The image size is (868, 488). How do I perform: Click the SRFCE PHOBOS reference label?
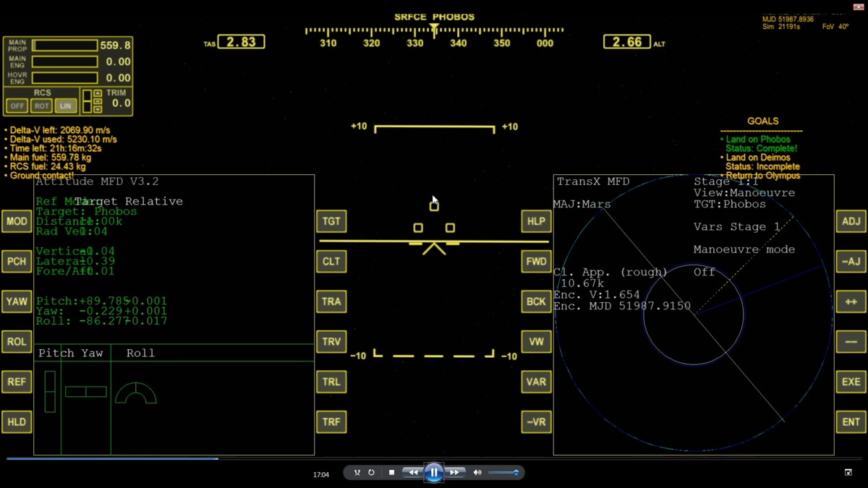pyautogui.click(x=434, y=17)
